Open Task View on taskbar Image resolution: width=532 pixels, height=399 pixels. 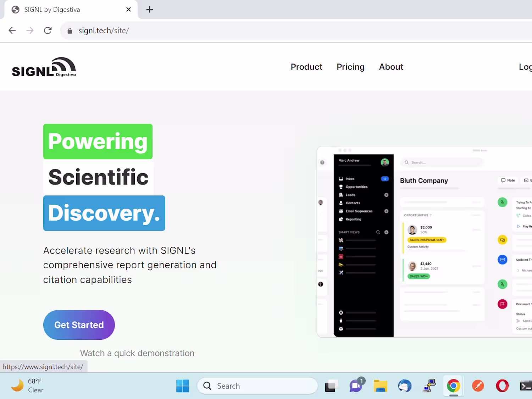click(331, 386)
